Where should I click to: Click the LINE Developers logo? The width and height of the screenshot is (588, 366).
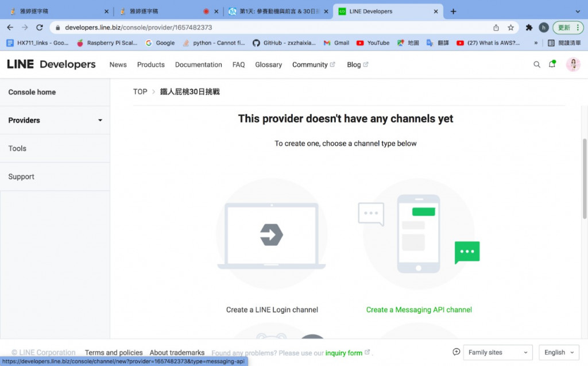[x=51, y=64]
